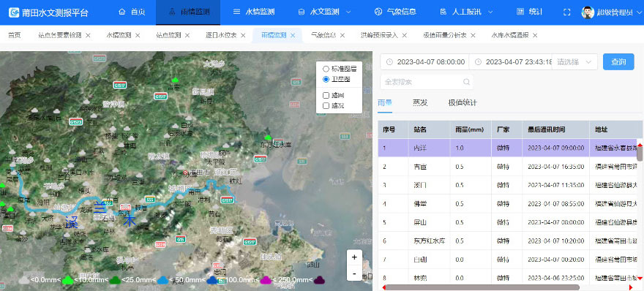The width and height of the screenshot is (644, 291).
Task: Enable the 路况 checkbox
Action: pos(326,105)
